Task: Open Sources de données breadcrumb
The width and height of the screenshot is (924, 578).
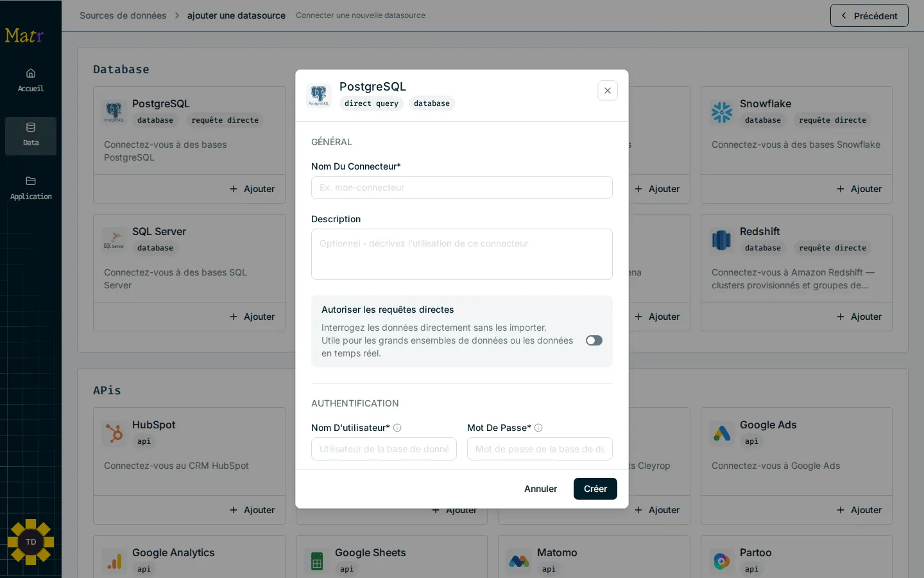Action: coord(123,15)
